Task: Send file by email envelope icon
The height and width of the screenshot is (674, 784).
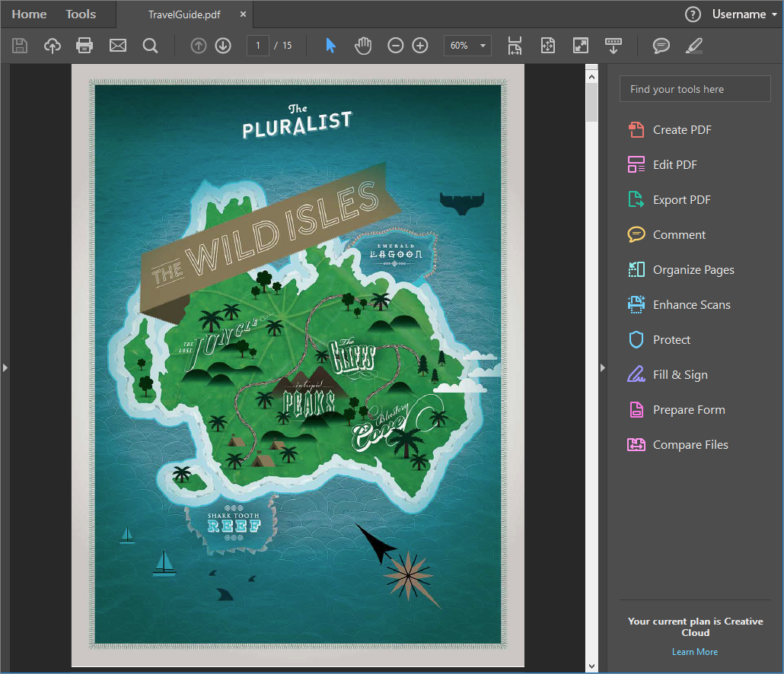Action: (x=117, y=46)
